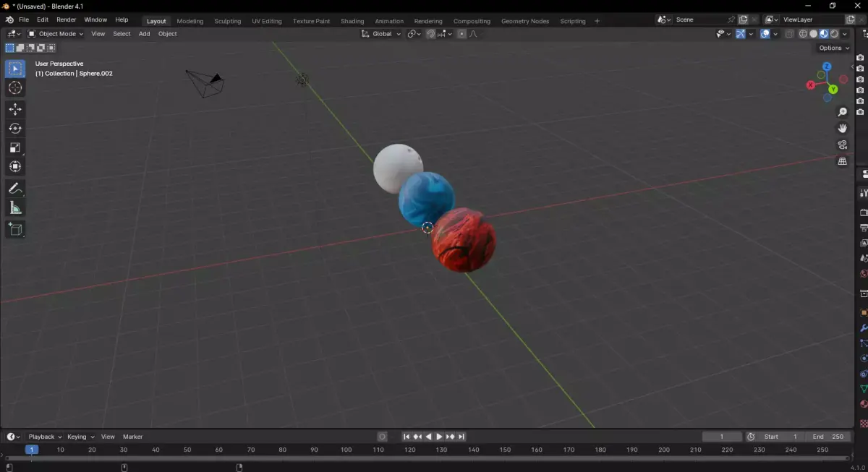868x472 pixels.
Task: Jump to timeline start frame button
Action: [407, 437]
